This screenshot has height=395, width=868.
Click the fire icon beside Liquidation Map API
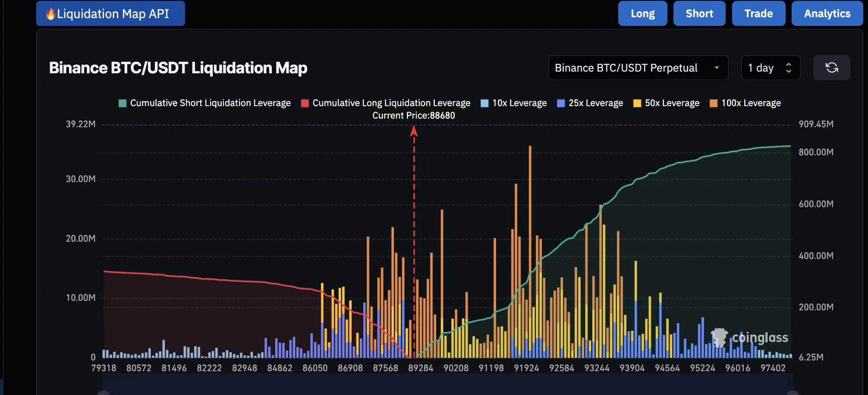(50, 14)
